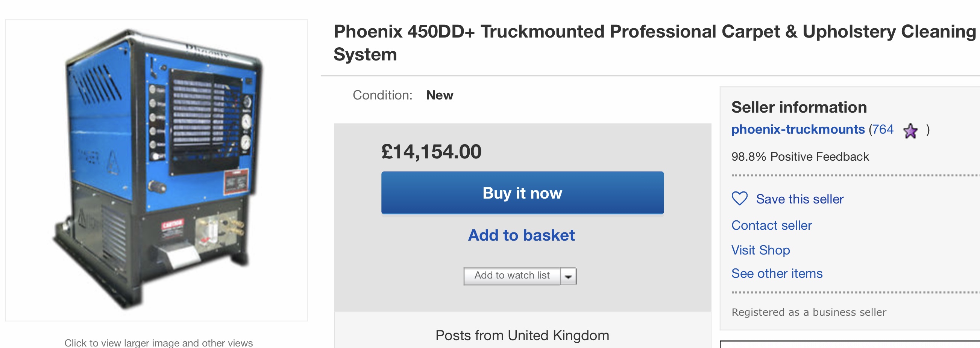Click the 98.8% Positive Feedback text

tap(800, 157)
